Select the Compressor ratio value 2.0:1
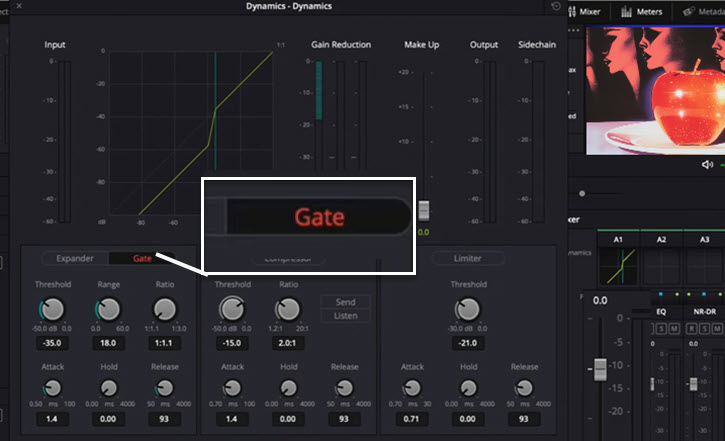Screen dimensions: 725x441 (288, 343)
